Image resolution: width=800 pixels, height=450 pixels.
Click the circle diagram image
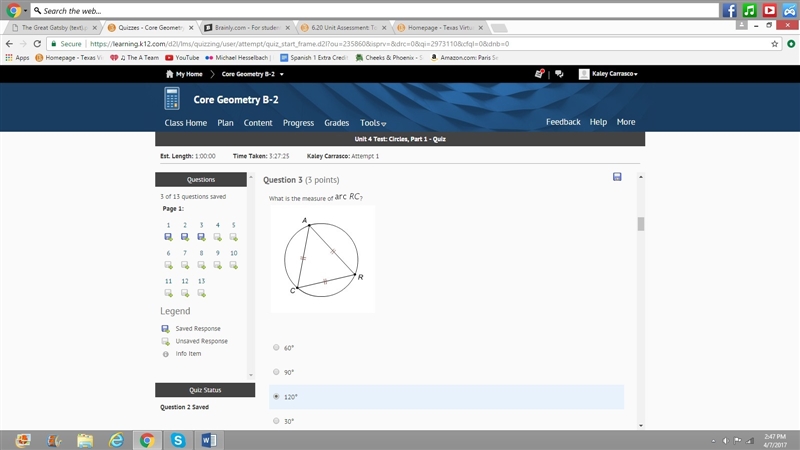coord(322,259)
